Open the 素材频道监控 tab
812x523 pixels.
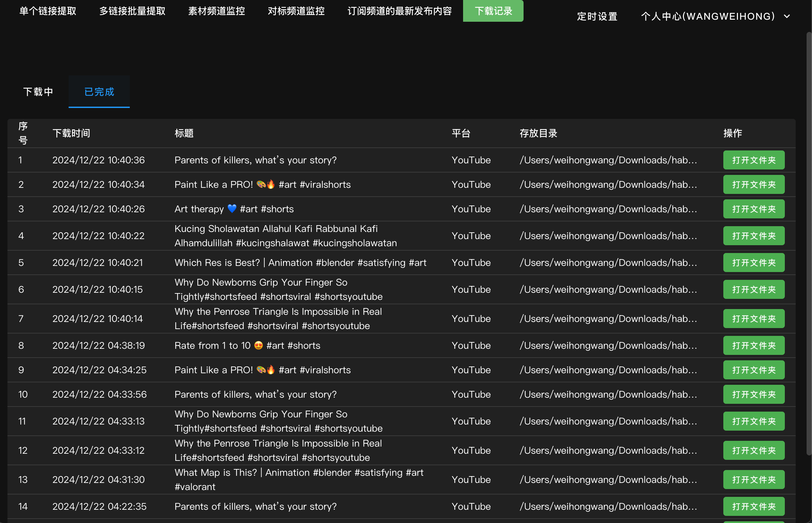click(216, 11)
